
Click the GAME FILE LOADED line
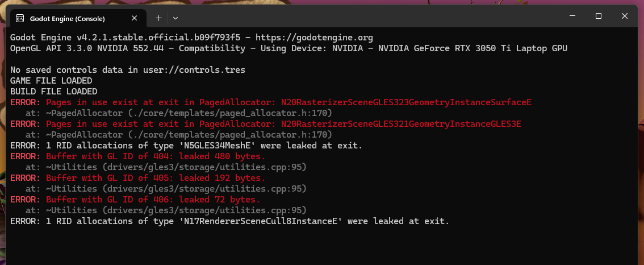[x=51, y=81]
